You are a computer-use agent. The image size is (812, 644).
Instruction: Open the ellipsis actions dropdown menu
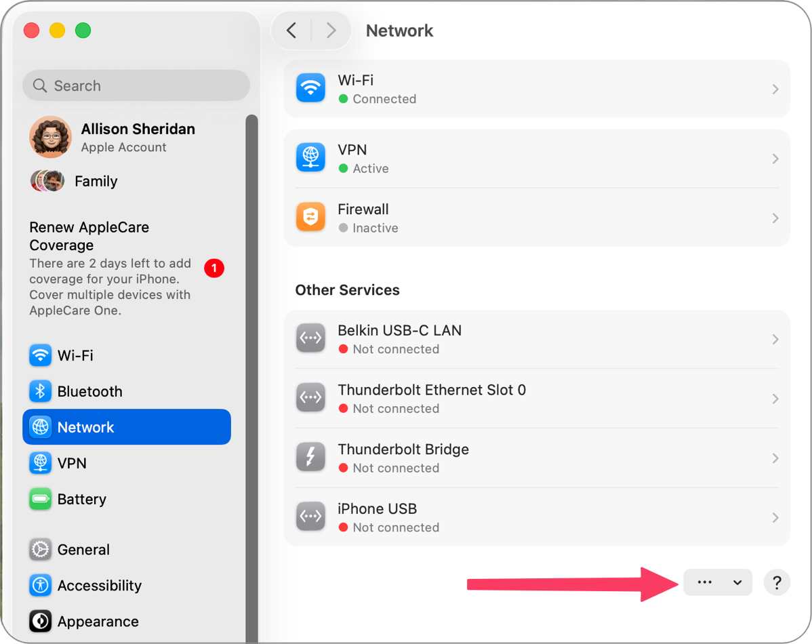[717, 582]
